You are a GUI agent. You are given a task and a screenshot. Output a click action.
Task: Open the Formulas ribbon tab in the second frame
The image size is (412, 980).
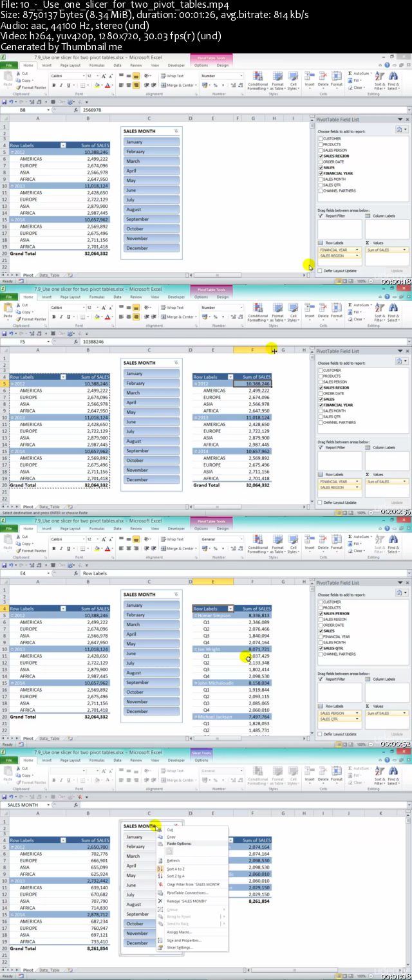[97, 297]
